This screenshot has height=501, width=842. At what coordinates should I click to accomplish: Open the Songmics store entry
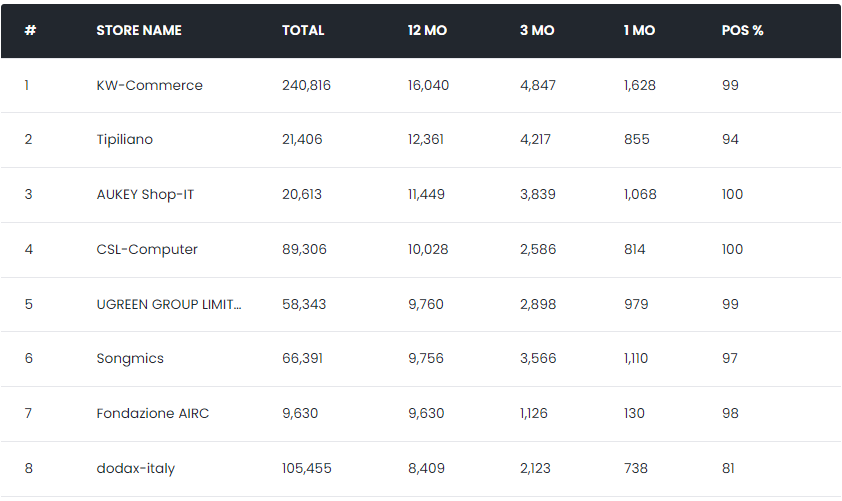(x=130, y=358)
